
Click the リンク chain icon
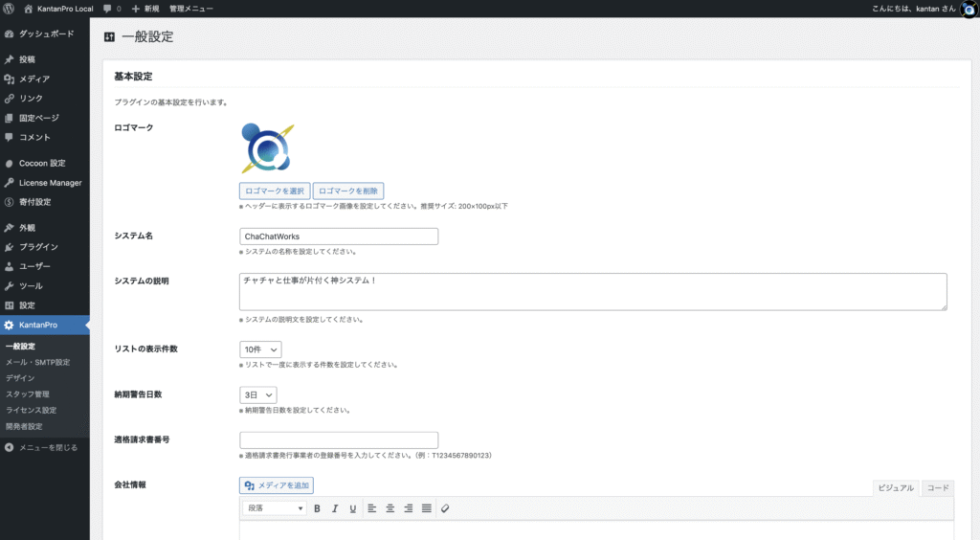(x=9, y=98)
